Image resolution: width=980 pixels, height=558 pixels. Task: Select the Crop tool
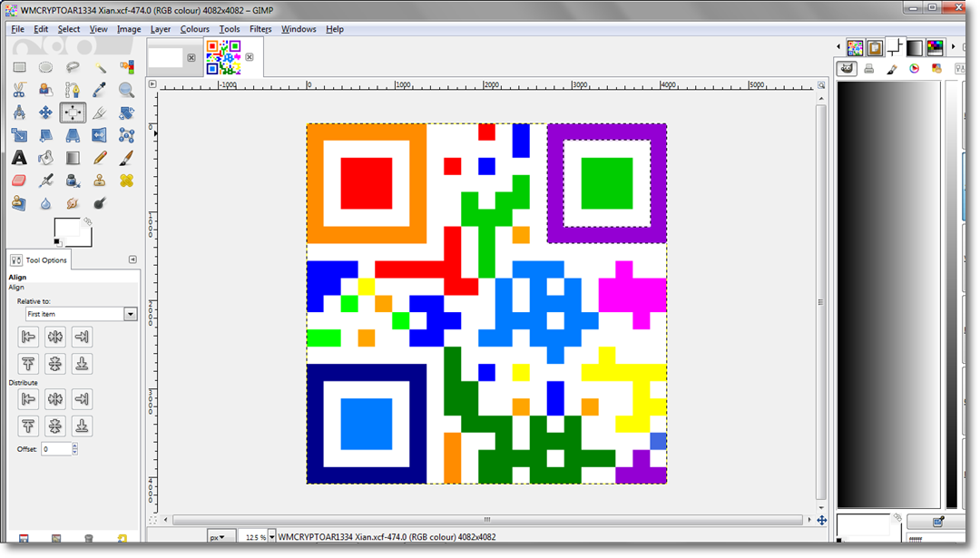pyautogui.click(x=100, y=113)
